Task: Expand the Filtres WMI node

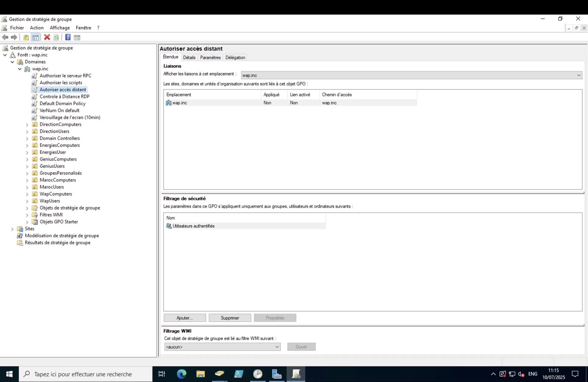Action: click(27, 215)
